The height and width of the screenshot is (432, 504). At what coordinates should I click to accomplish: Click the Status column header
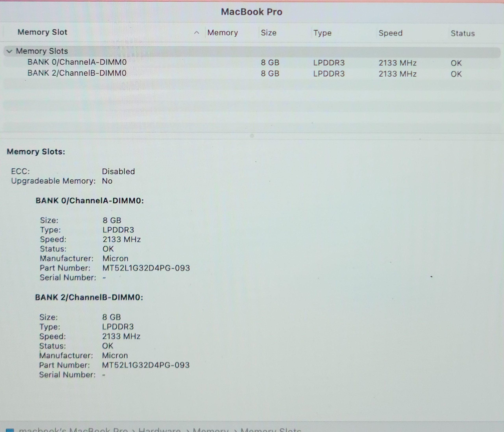click(462, 33)
